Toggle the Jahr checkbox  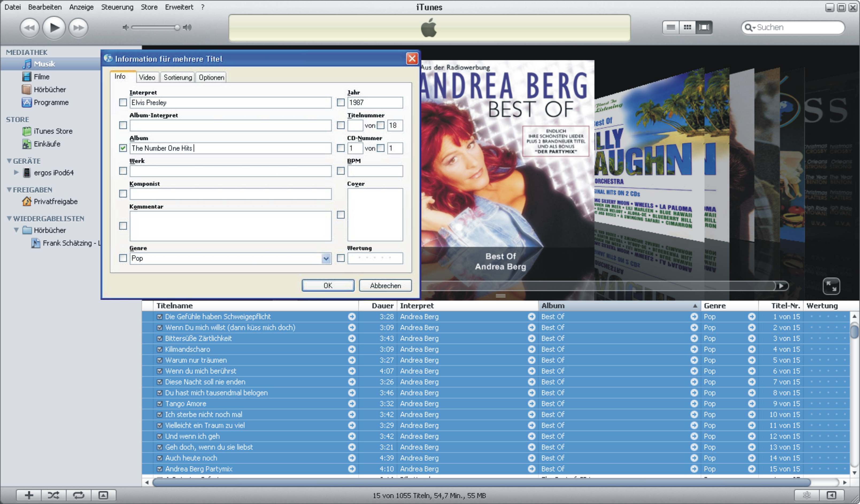[x=341, y=102]
